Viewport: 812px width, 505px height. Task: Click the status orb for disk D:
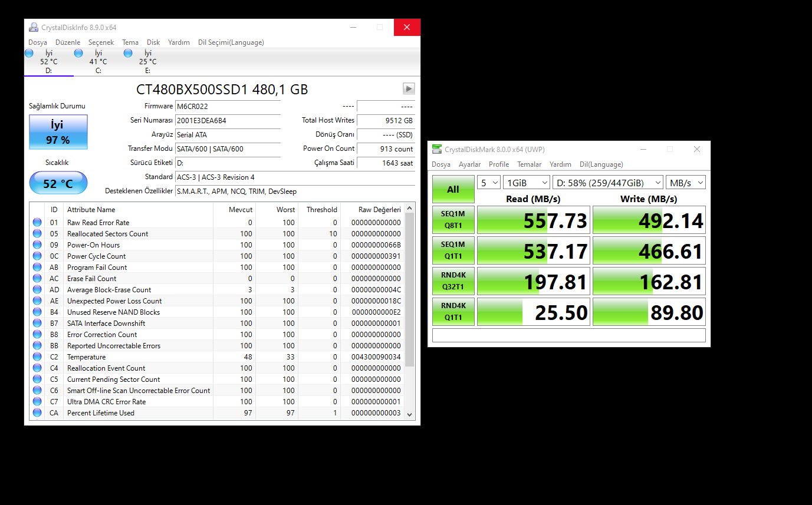point(29,53)
